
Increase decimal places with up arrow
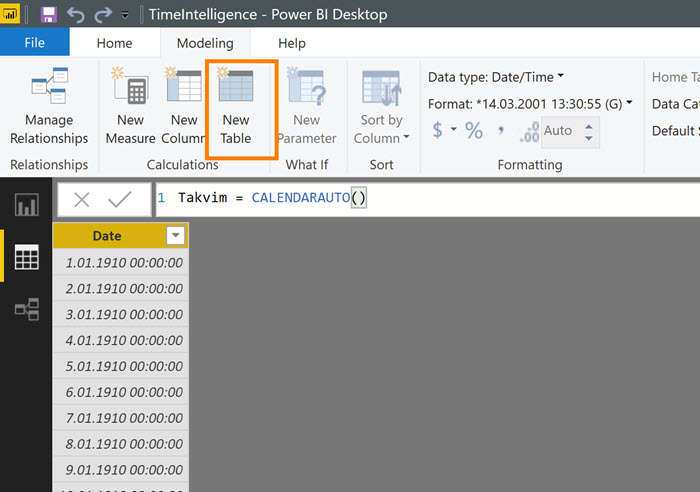pos(589,125)
